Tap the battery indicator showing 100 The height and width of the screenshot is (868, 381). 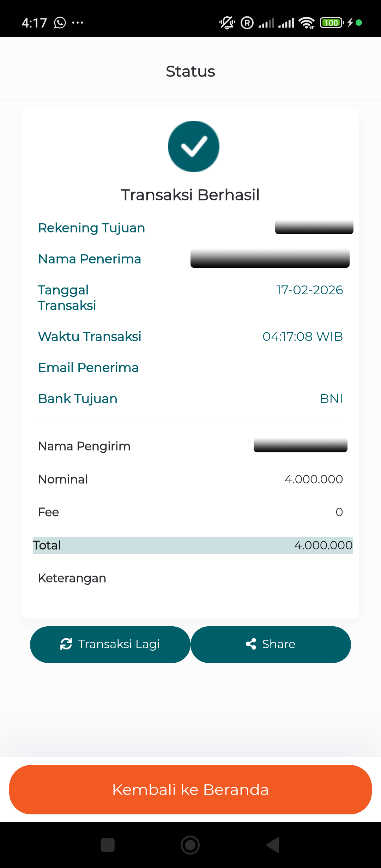[x=332, y=23]
